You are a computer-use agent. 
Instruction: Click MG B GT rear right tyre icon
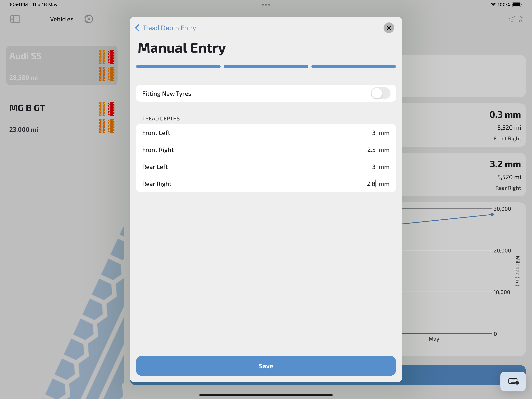tap(111, 126)
